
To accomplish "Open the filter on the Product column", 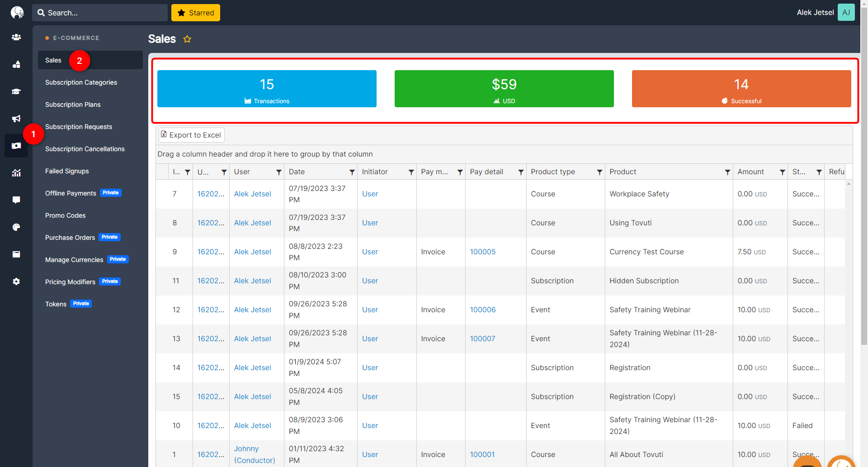I will coord(727,172).
